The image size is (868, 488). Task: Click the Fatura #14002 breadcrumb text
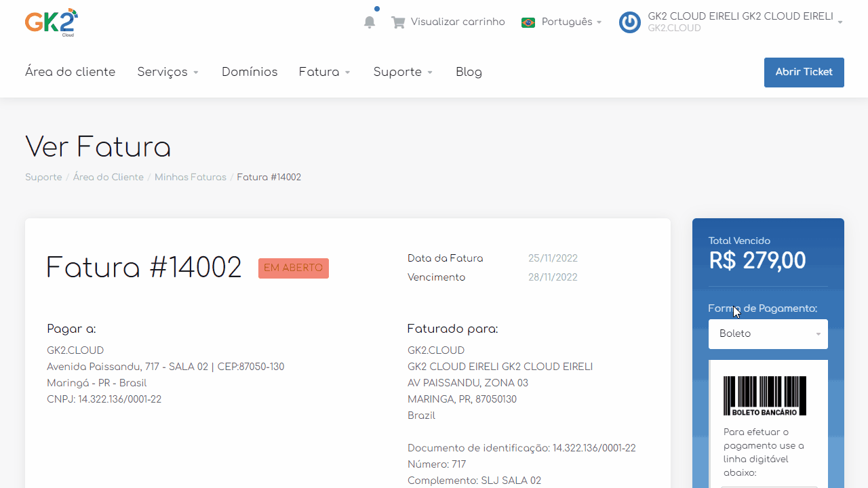point(269,178)
